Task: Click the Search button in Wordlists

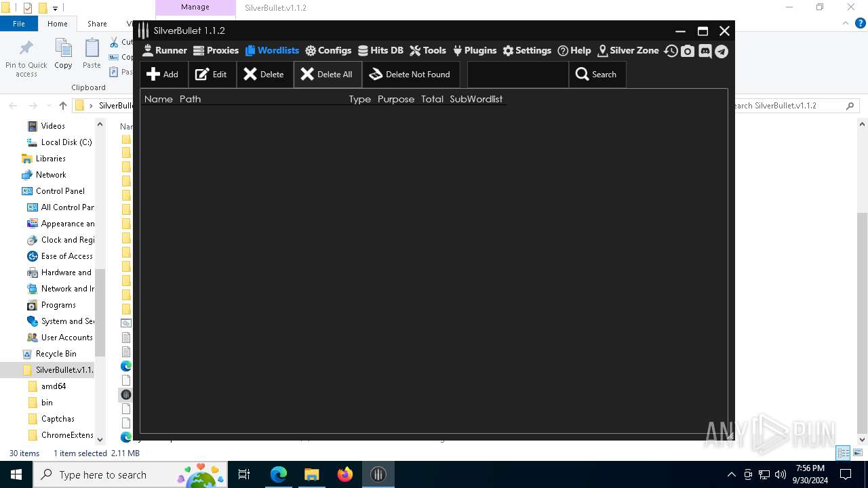Action: point(597,75)
